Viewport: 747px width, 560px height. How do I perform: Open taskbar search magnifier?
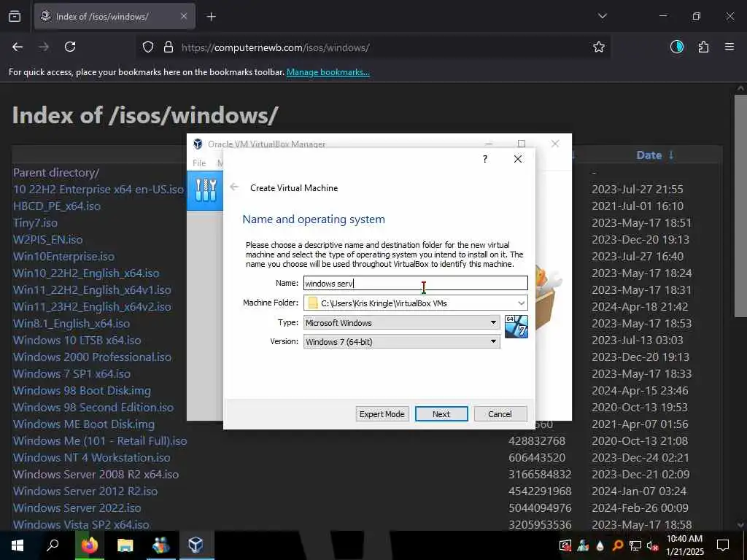pos(53,545)
